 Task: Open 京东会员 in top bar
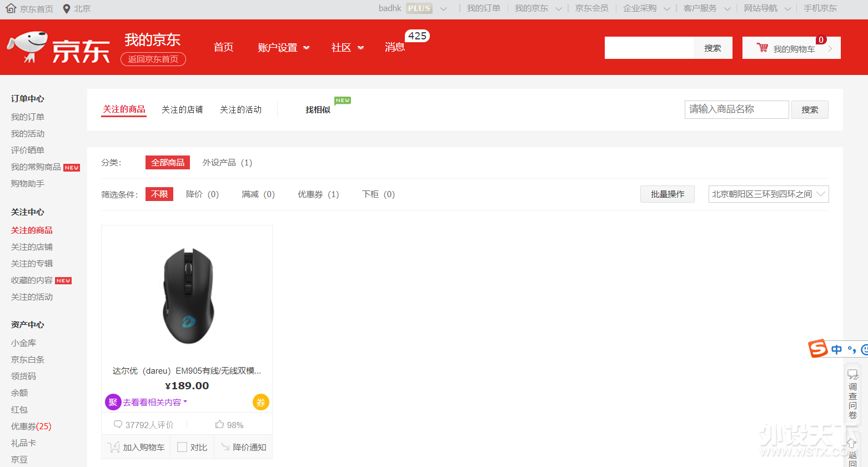click(591, 8)
